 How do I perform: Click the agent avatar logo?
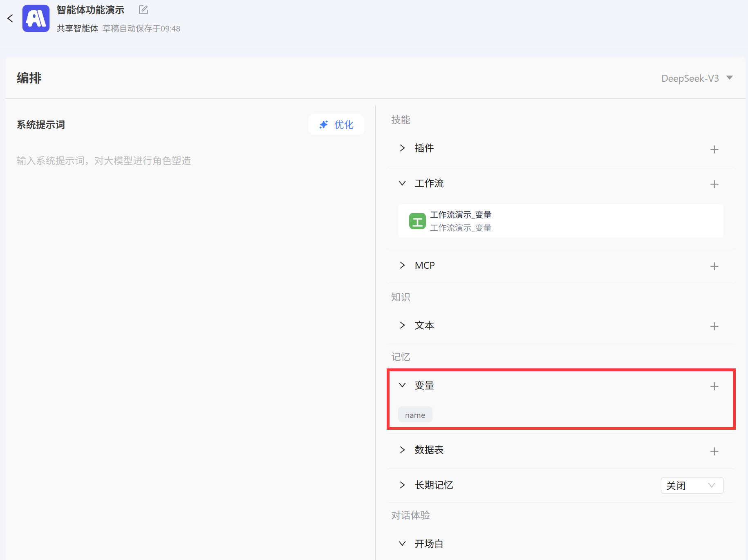click(36, 18)
